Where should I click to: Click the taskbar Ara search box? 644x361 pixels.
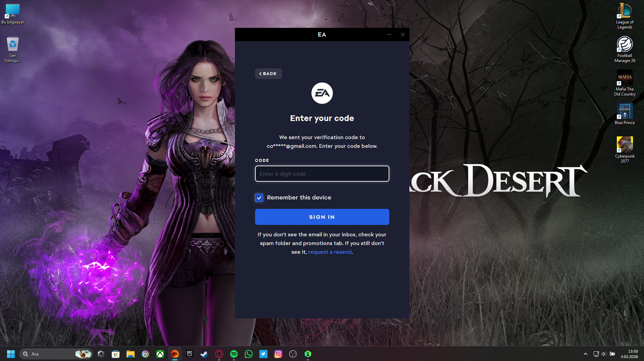pyautogui.click(x=56, y=354)
